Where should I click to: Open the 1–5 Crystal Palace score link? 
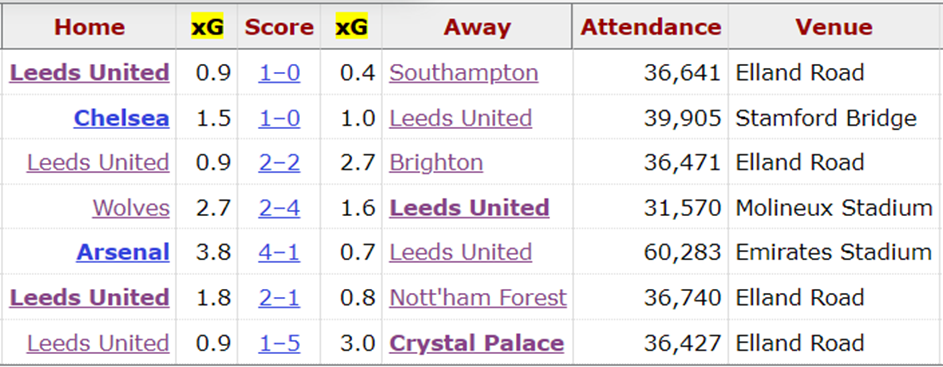(x=280, y=343)
